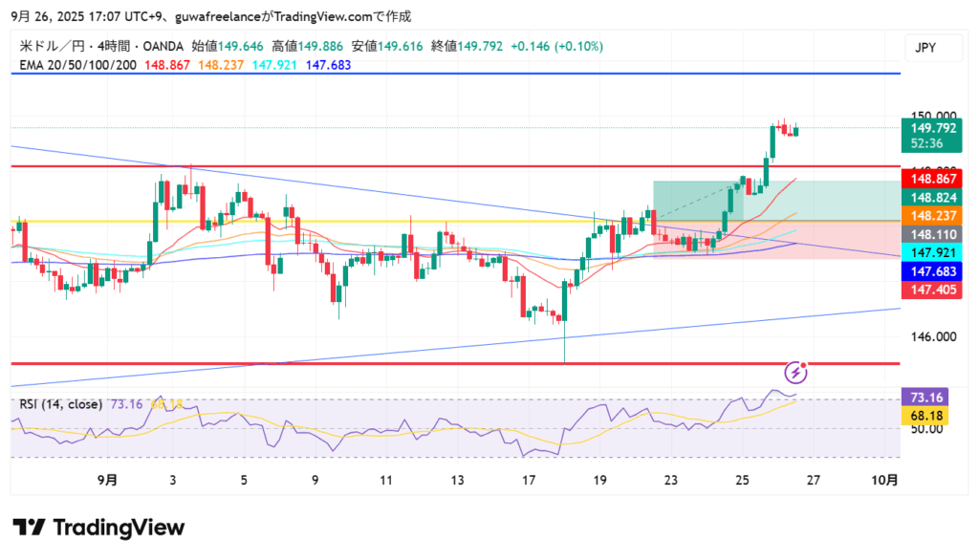
Task: Open the purple lightning event icon
Action: tap(794, 371)
